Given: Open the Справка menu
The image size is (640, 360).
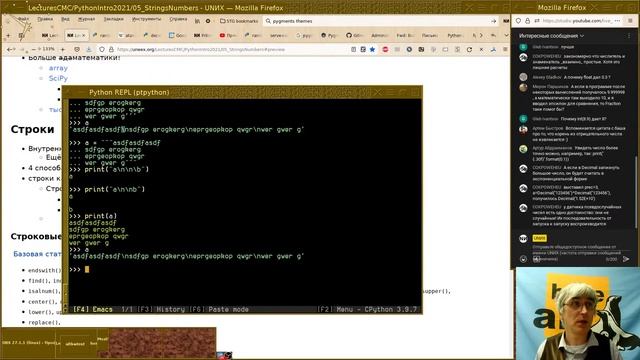Looking at the screenshot, I should coord(178,19).
